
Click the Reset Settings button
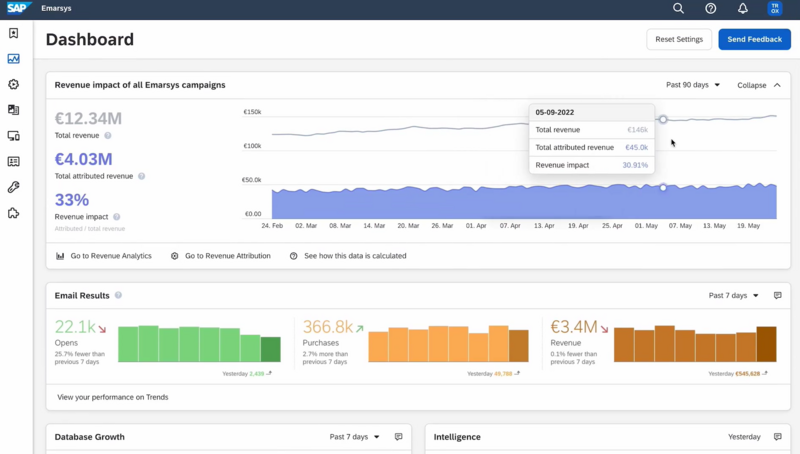(x=679, y=39)
